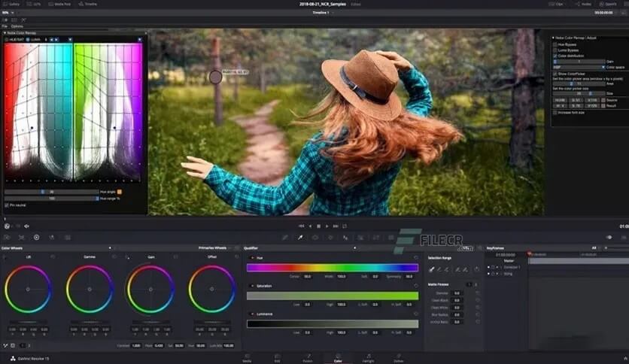Image resolution: width=629 pixels, height=364 pixels.
Task: Open the Media Pool panel
Action: click(59, 4)
